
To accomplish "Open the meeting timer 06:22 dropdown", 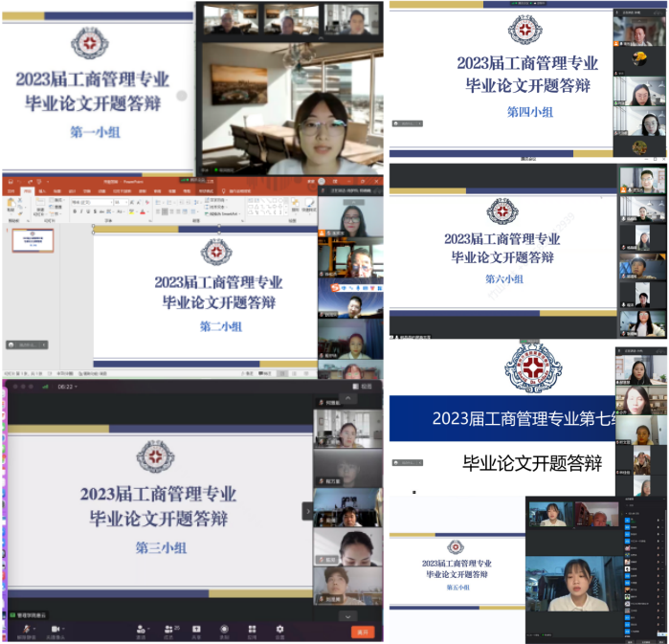I will tap(67, 386).
